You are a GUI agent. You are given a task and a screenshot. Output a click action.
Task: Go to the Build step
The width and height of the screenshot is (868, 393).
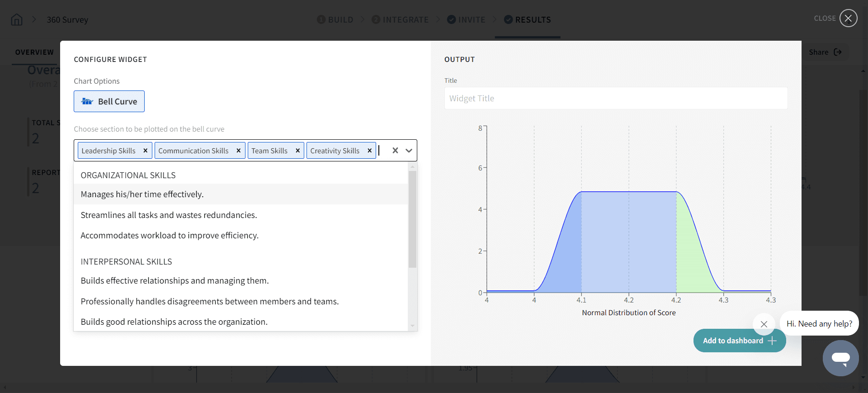coord(335,20)
